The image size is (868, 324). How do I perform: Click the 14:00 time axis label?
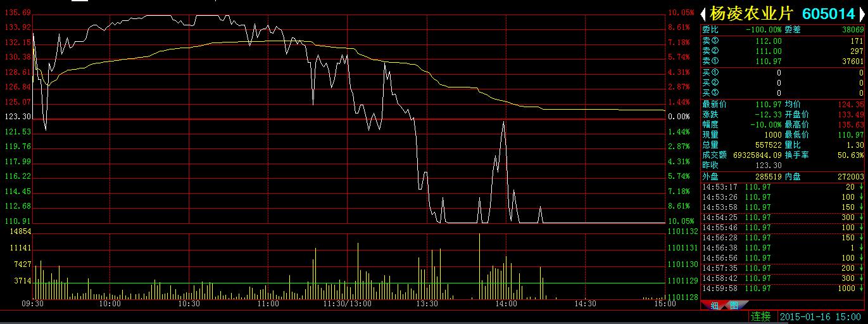506,304
